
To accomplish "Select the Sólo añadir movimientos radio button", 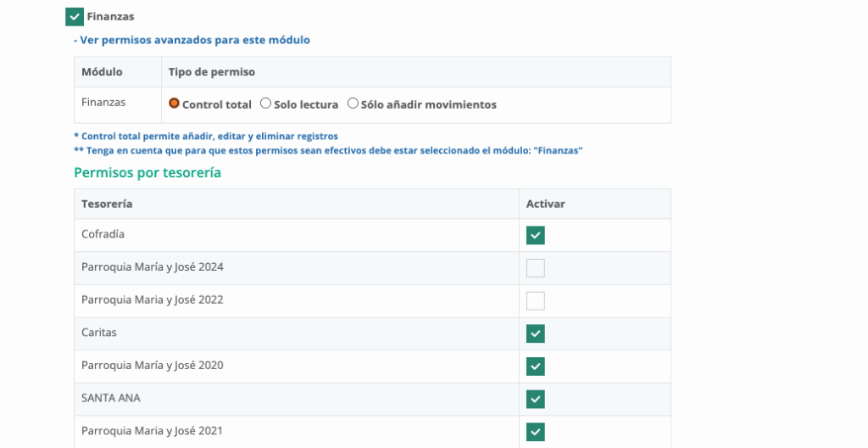I will pyautogui.click(x=353, y=104).
